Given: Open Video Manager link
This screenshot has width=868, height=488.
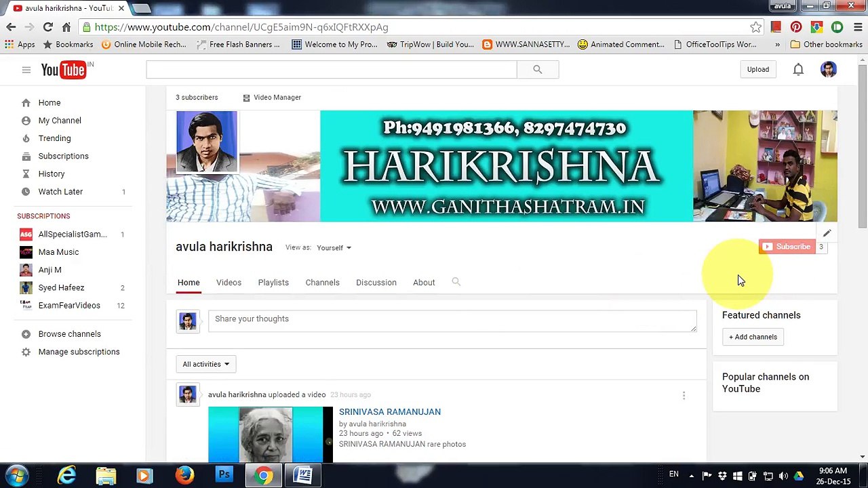Looking at the screenshot, I should tap(271, 98).
